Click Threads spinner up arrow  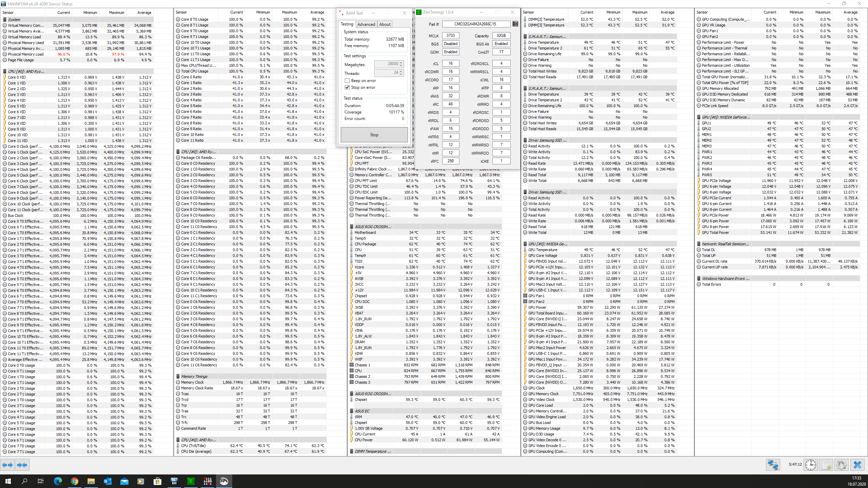click(401, 71)
